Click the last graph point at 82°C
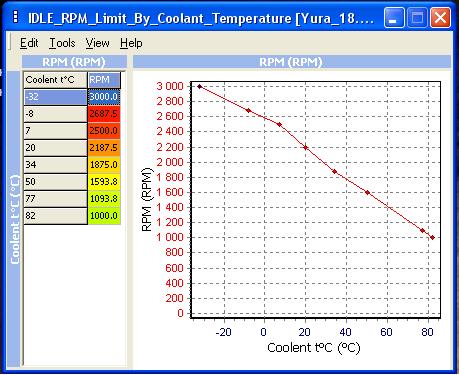The width and height of the screenshot is (459, 375). [432, 238]
